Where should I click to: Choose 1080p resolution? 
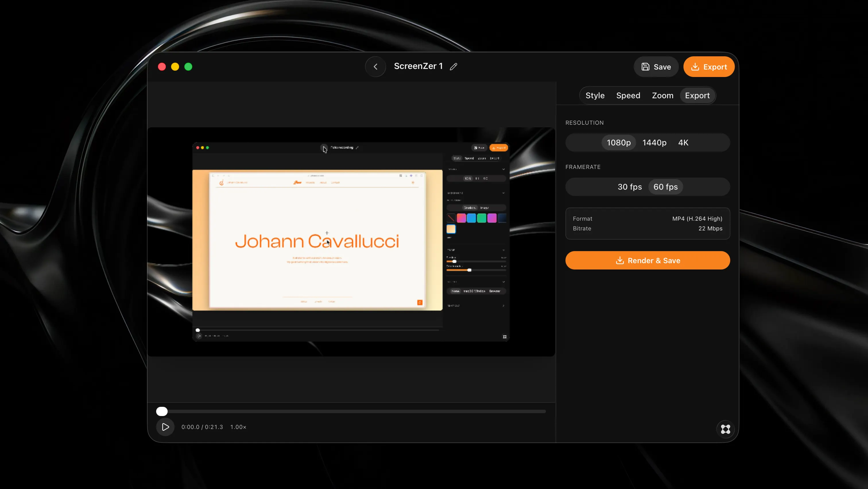[619, 143]
